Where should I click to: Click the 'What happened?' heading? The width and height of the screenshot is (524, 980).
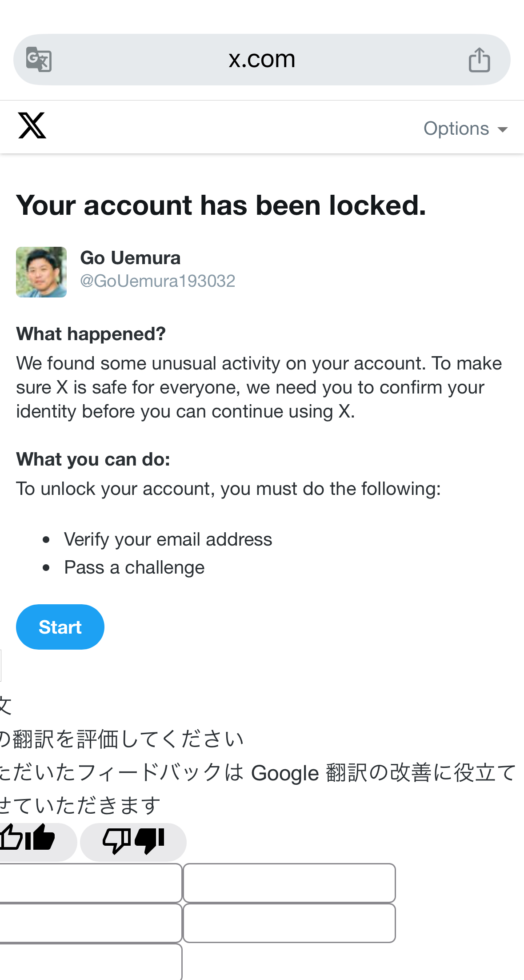click(91, 334)
